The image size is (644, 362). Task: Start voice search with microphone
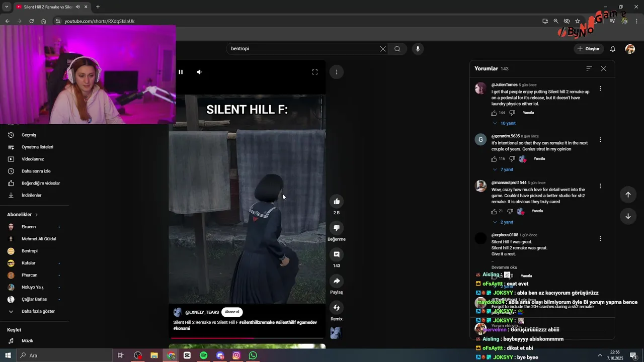coord(418,49)
